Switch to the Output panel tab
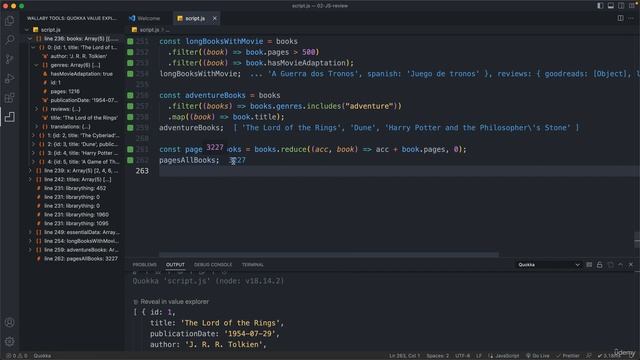Viewport: 640px width, 360px height. pos(175,265)
